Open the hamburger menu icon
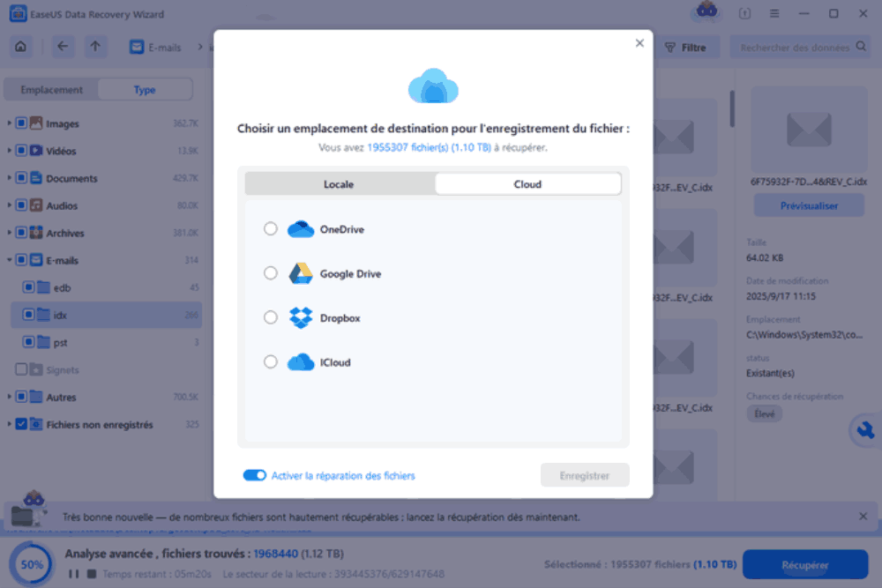Viewport: 882px width, 588px height. tap(774, 13)
